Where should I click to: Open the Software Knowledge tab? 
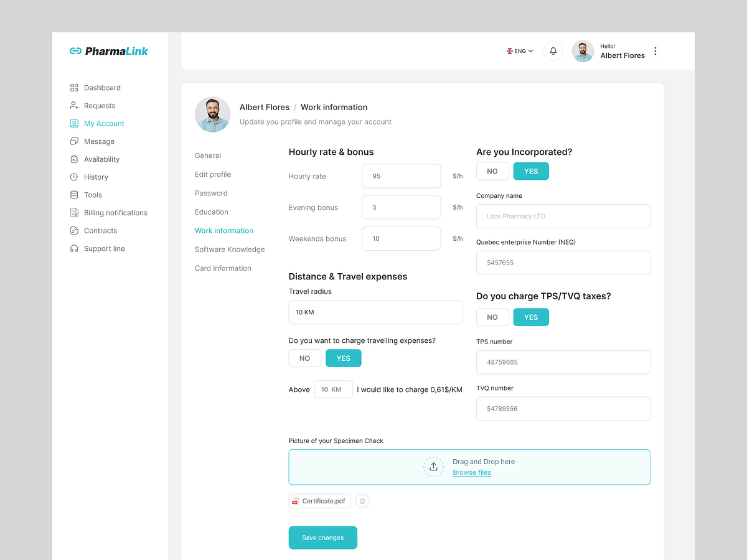pyautogui.click(x=230, y=250)
